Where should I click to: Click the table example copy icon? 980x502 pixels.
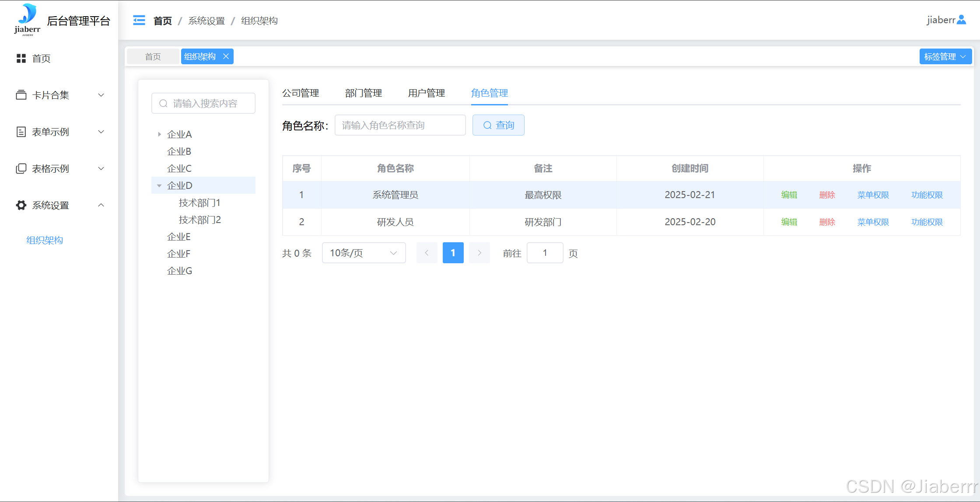point(21,168)
